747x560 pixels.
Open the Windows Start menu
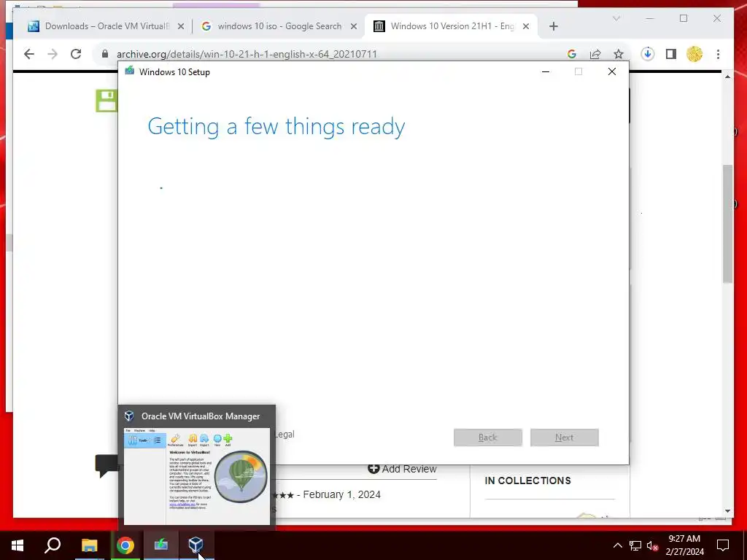[18, 545]
